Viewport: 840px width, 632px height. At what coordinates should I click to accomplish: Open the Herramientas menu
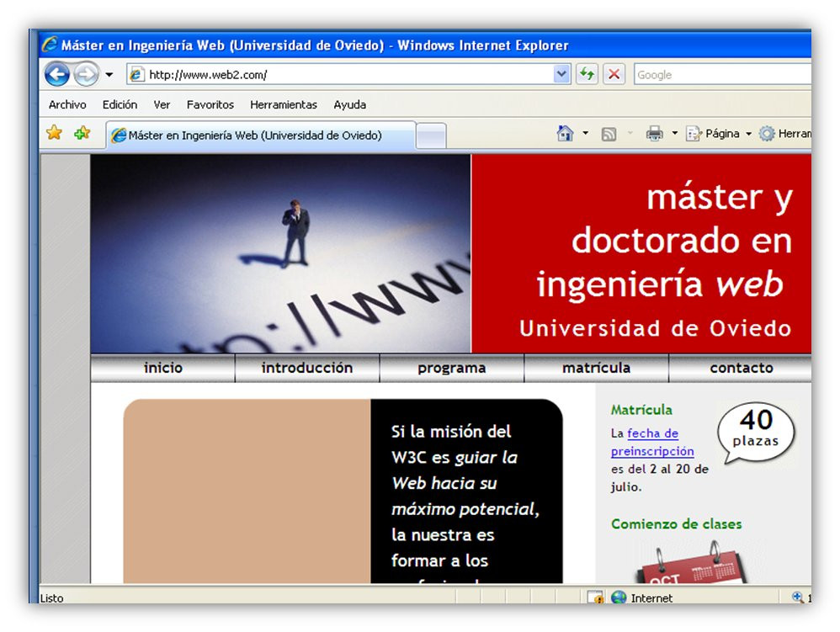tap(284, 104)
